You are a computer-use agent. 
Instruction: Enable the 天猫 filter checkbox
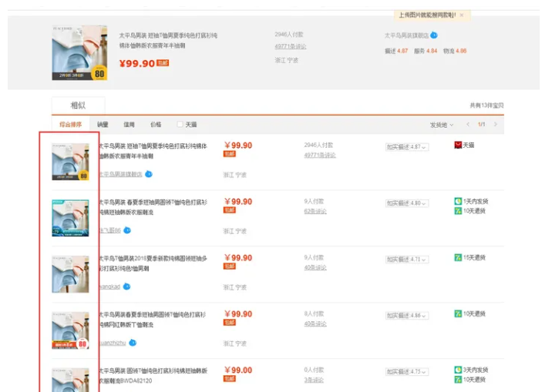[x=180, y=124]
